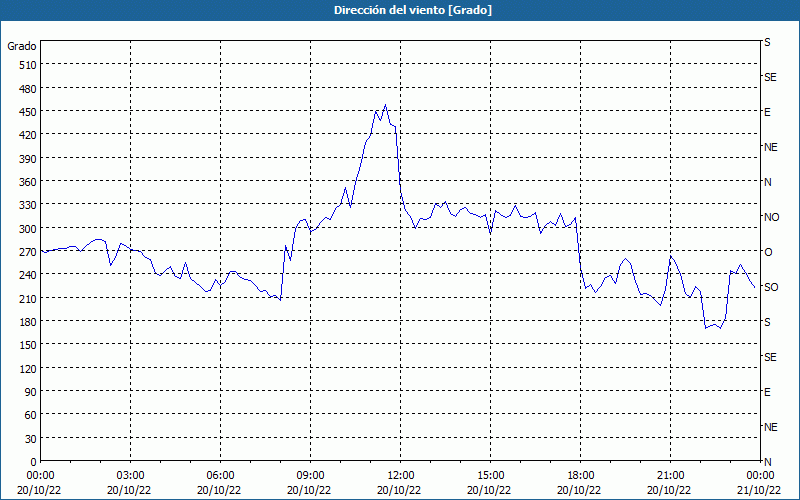Click the "SE" compass label level with 120
The image size is (800, 500).
click(770, 357)
